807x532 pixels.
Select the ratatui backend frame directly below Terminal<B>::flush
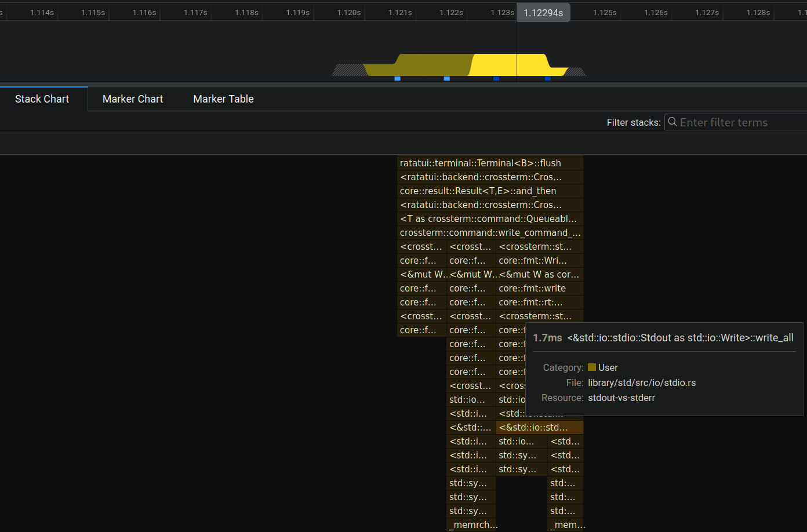point(490,177)
